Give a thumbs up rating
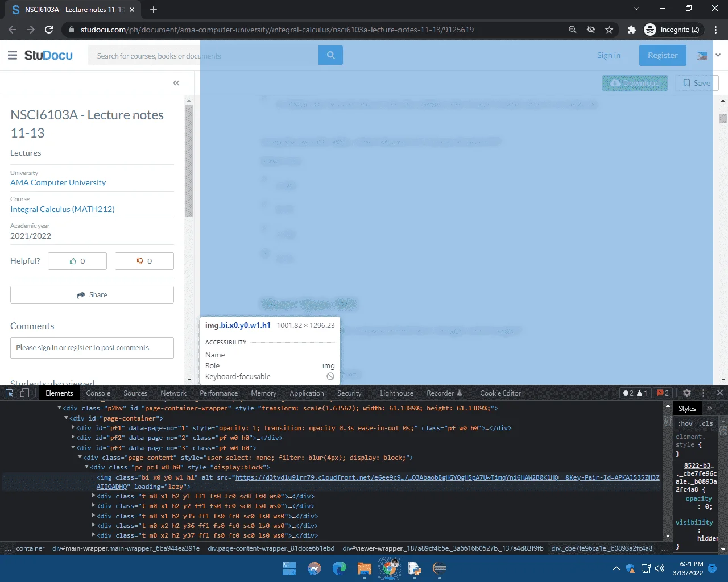 [x=77, y=261]
